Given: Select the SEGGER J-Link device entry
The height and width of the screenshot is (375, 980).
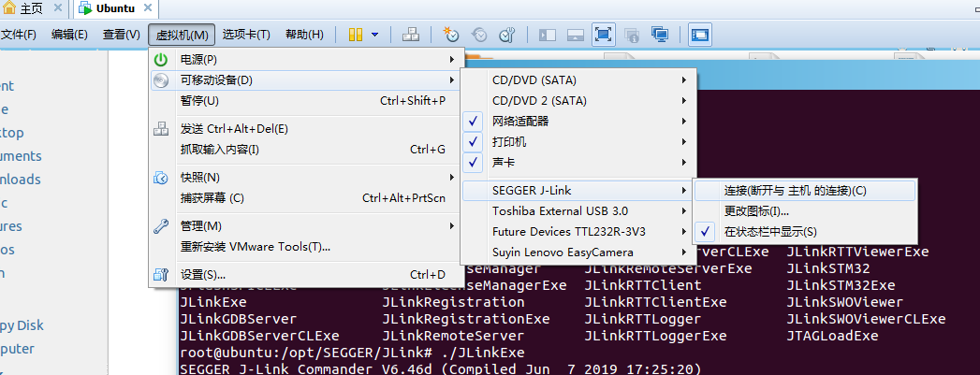Looking at the screenshot, I should click(x=578, y=191).
